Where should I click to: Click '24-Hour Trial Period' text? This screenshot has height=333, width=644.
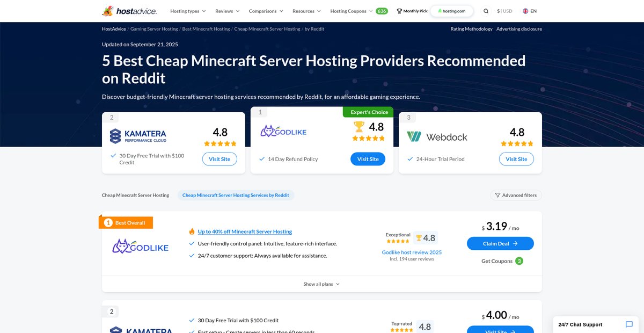[441, 160]
